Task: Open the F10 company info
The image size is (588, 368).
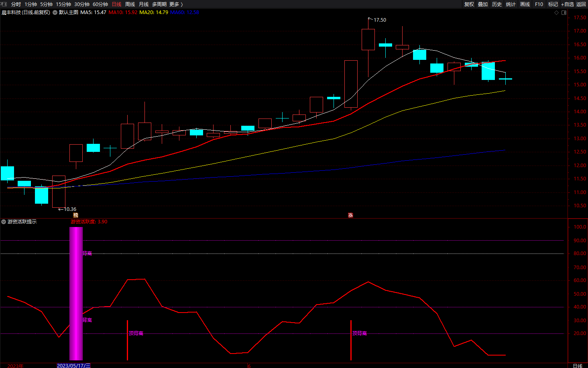Action: [539, 4]
